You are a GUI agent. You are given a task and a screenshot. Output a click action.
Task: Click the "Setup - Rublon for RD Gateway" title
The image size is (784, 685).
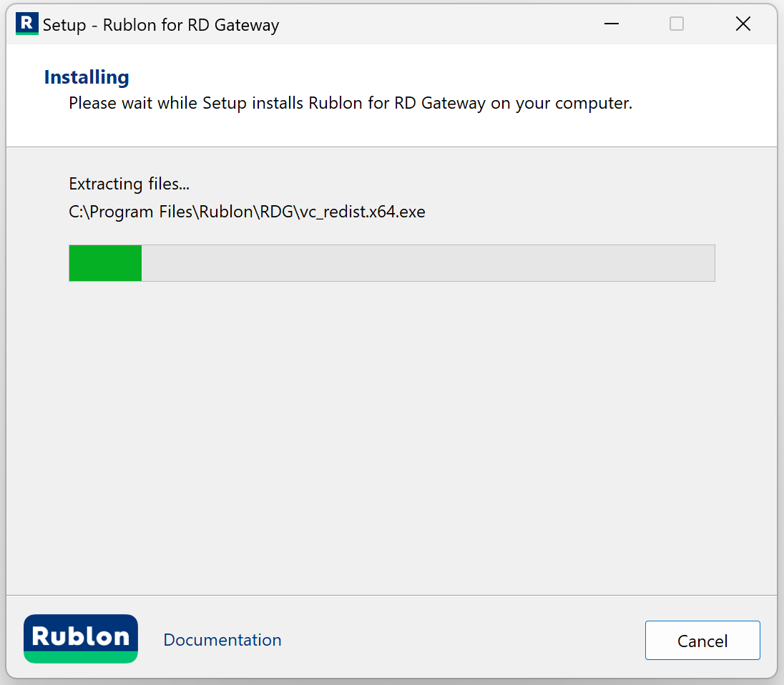161,25
